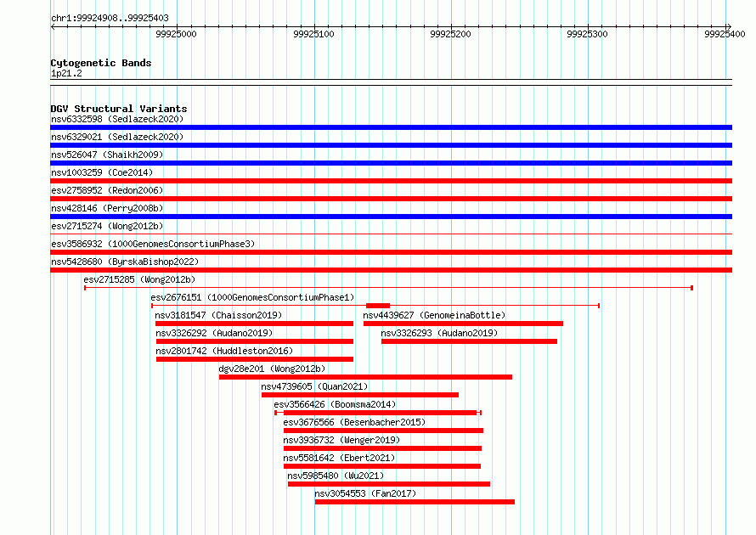Viewport: 756px width, 535px height.
Task: Click esv2676151 (1000GenomesConsortiumPhase1) label
Action: pos(252,297)
